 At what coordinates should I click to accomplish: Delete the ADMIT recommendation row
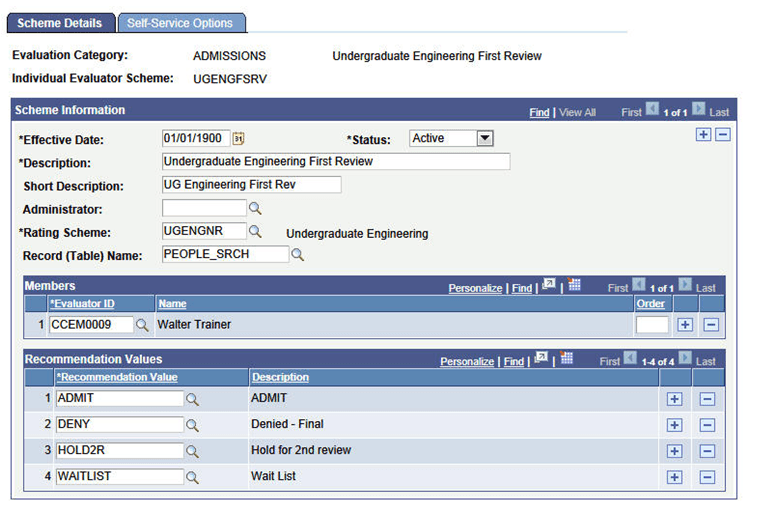pos(707,399)
